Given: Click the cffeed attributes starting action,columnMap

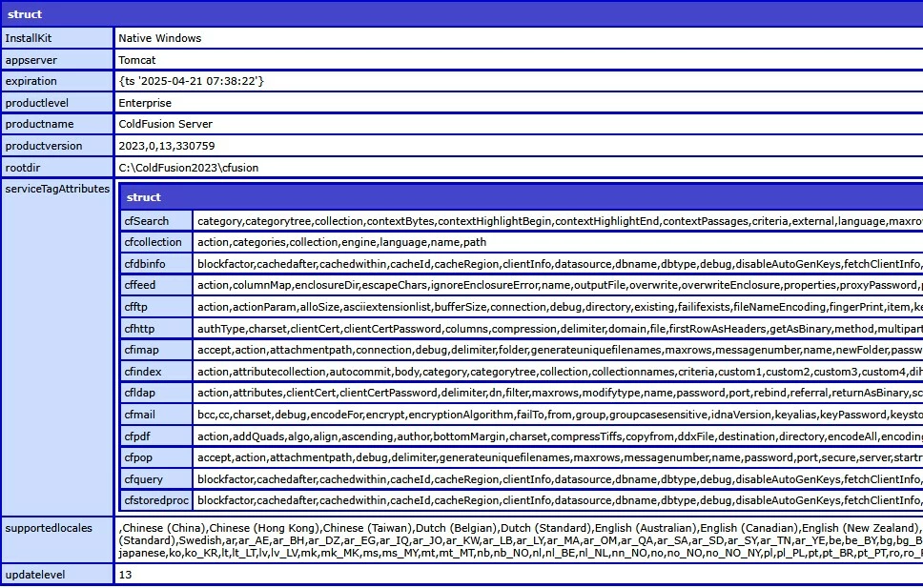Looking at the screenshot, I should [558, 286].
